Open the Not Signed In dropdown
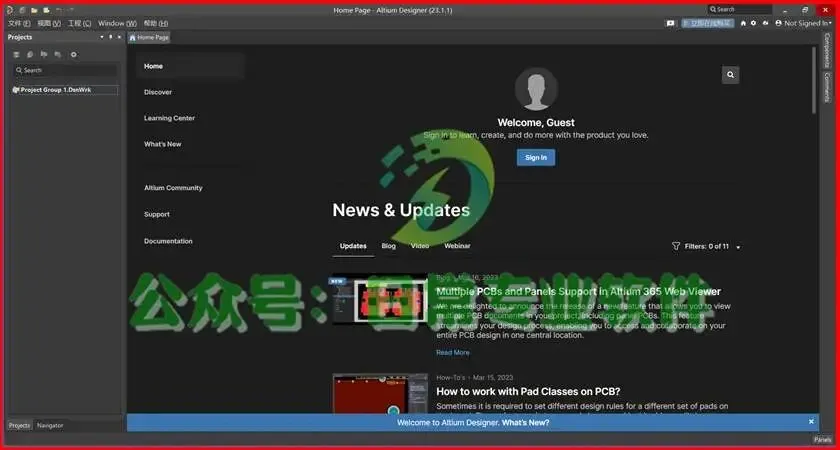Screen dimensions: 840x450 point(808,23)
